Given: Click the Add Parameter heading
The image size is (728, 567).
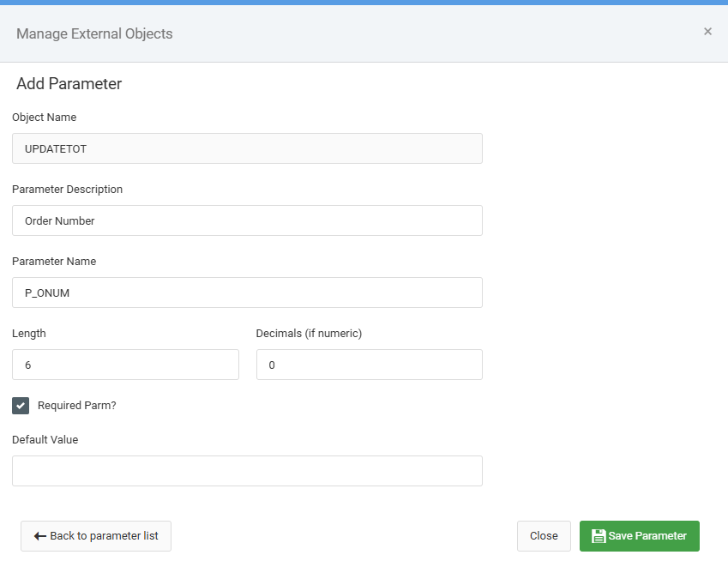Looking at the screenshot, I should click(69, 84).
